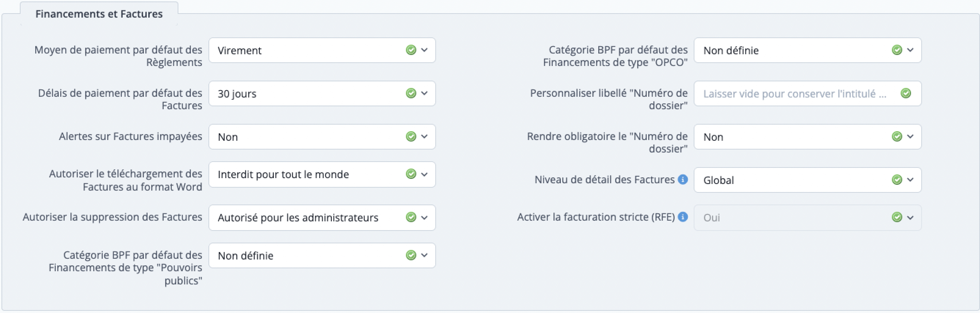This screenshot has height=313, width=980.
Task: Click info icon beside Activer la facturation stricte
Action: [683, 217]
